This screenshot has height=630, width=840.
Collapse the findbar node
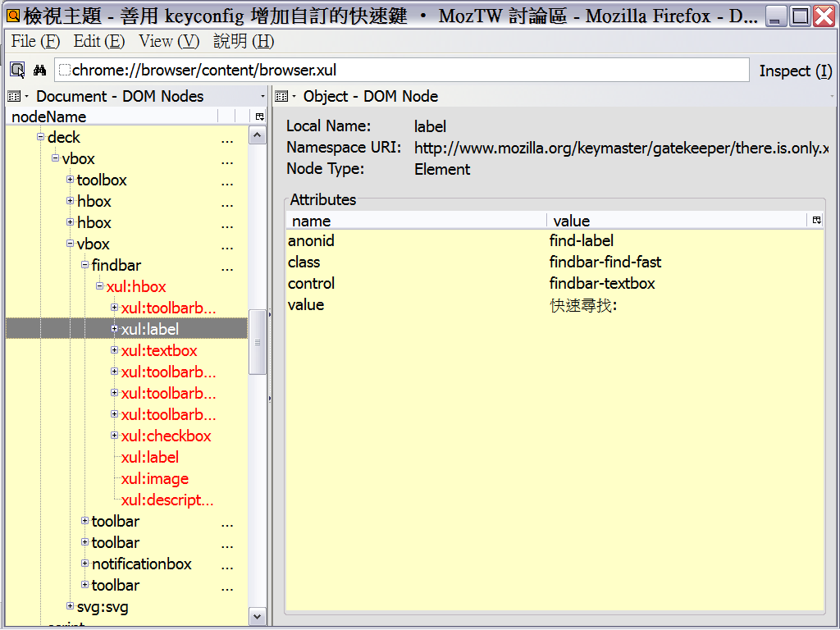pos(84,265)
